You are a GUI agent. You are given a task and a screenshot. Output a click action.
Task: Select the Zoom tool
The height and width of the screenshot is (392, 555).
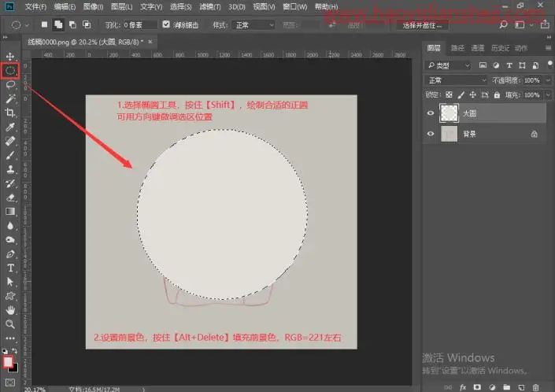pos(10,324)
